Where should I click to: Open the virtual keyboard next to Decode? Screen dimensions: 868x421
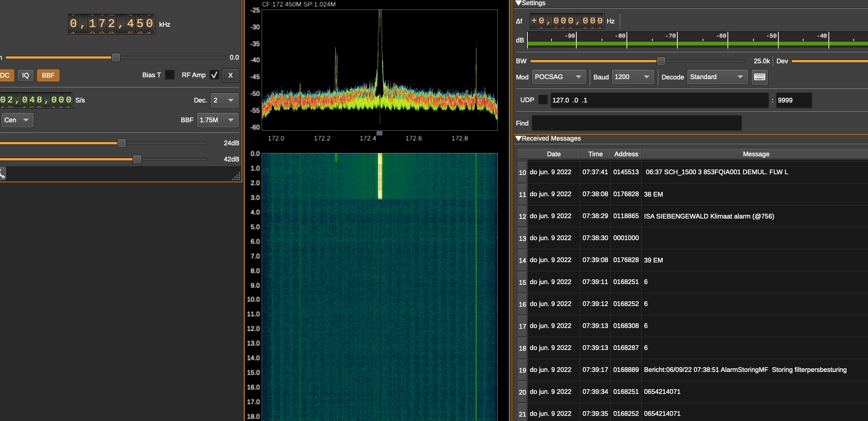click(759, 77)
